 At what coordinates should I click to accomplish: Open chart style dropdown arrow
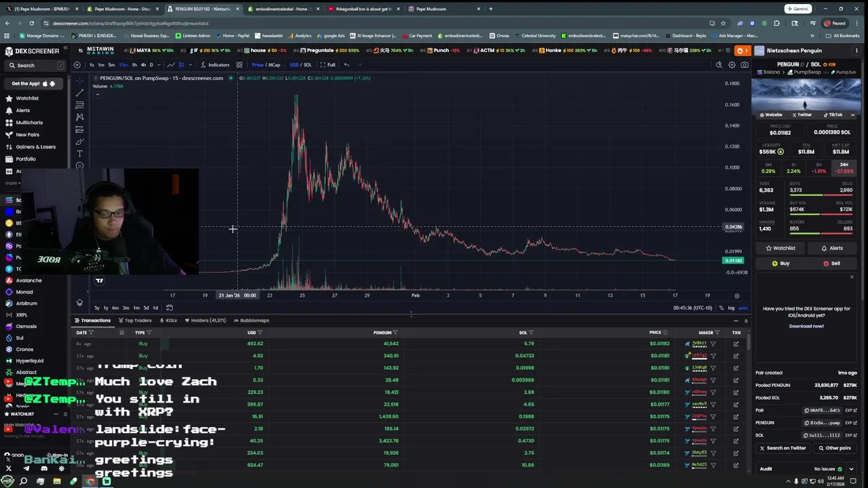point(190,65)
